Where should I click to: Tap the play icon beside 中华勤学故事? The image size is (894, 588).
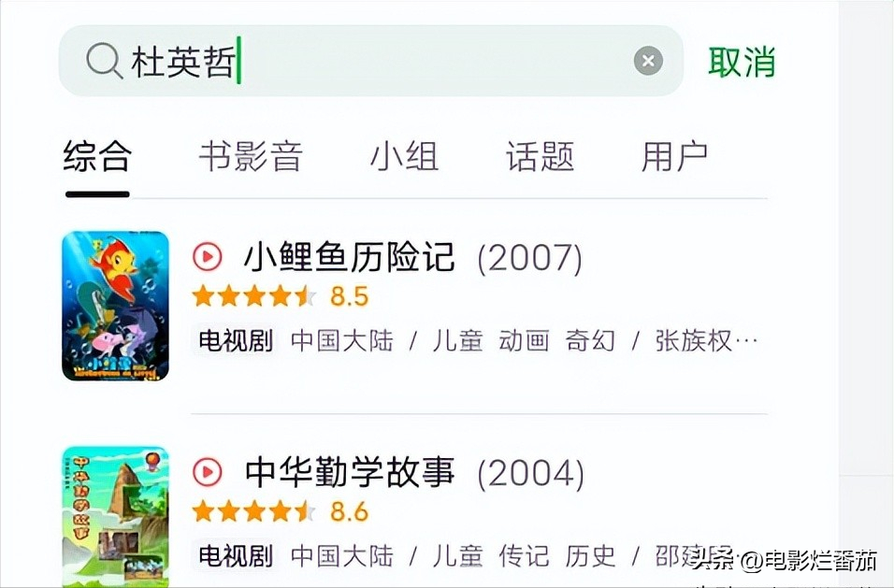(208, 472)
